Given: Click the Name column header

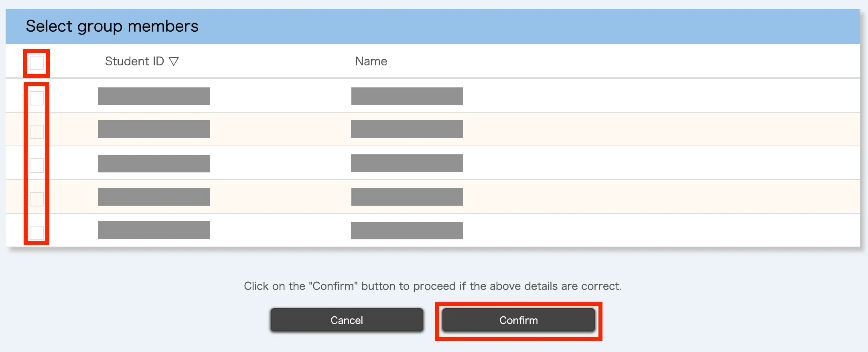Looking at the screenshot, I should pyautogui.click(x=371, y=61).
